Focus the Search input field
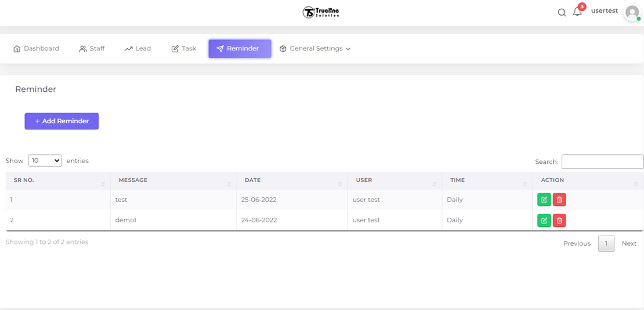Screen dimensions: 644x310 602,162
